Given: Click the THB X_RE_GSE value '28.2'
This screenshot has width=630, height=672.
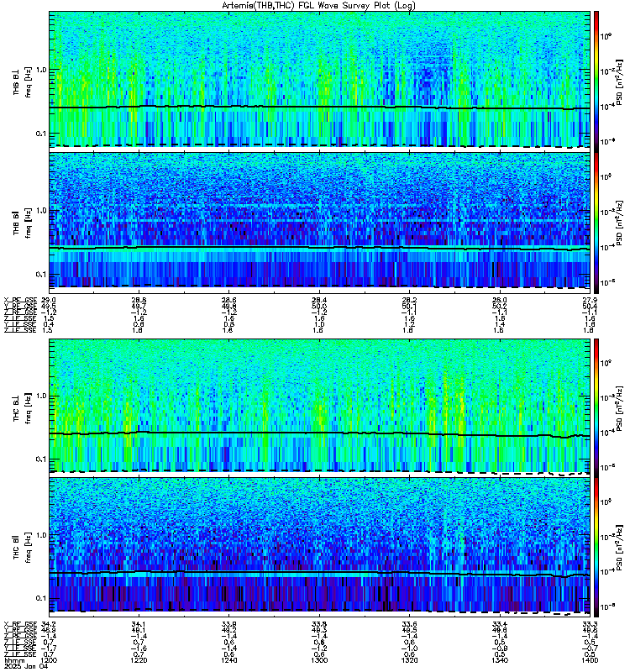Looking at the screenshot, I should pos(409,300).
